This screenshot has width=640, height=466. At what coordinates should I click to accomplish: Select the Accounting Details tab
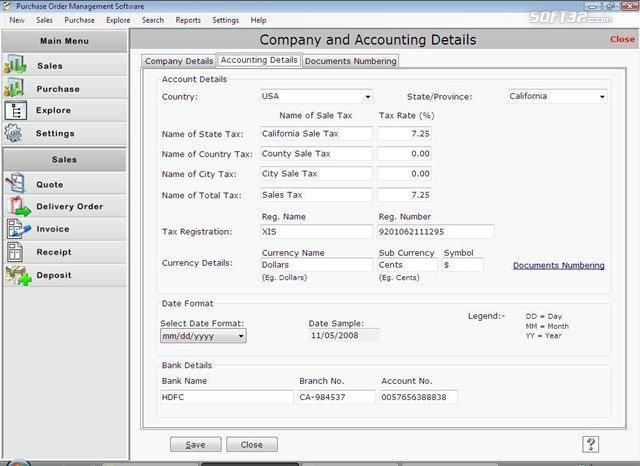click(x=259, y=60)
